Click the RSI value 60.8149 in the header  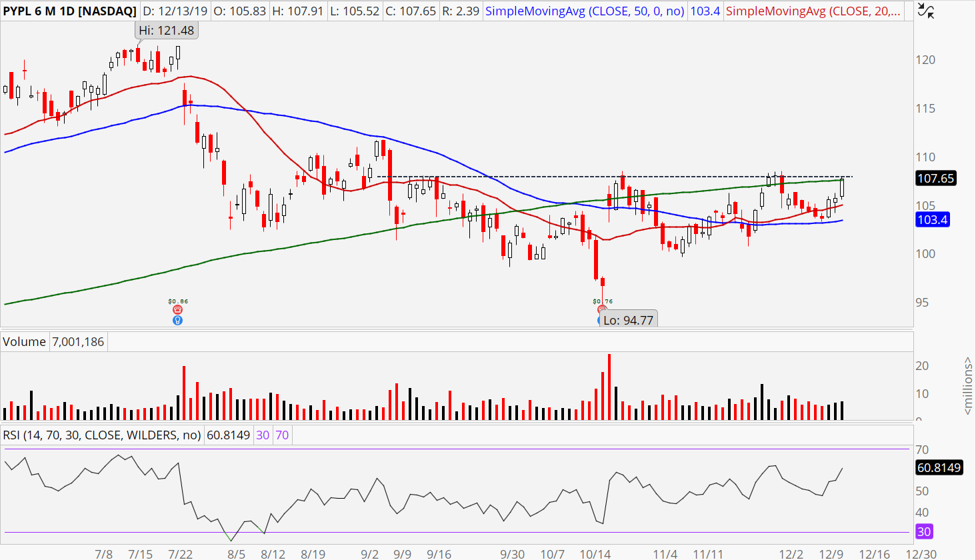(228, 435)
